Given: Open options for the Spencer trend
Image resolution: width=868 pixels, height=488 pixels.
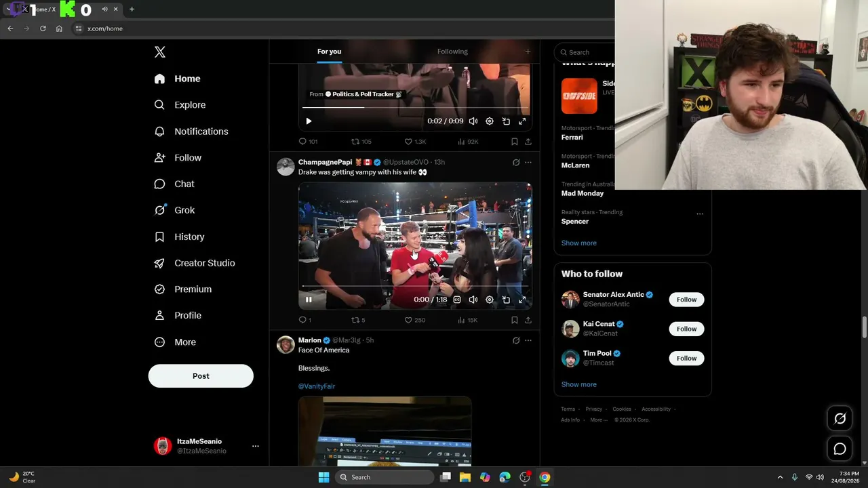Looking at the screenshot, I should click(700, 214).
